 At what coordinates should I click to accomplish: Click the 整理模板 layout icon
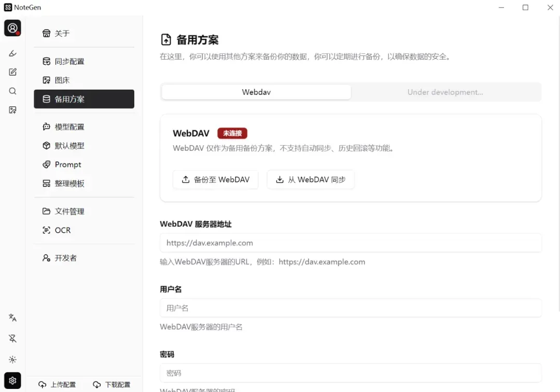point(47,184)
